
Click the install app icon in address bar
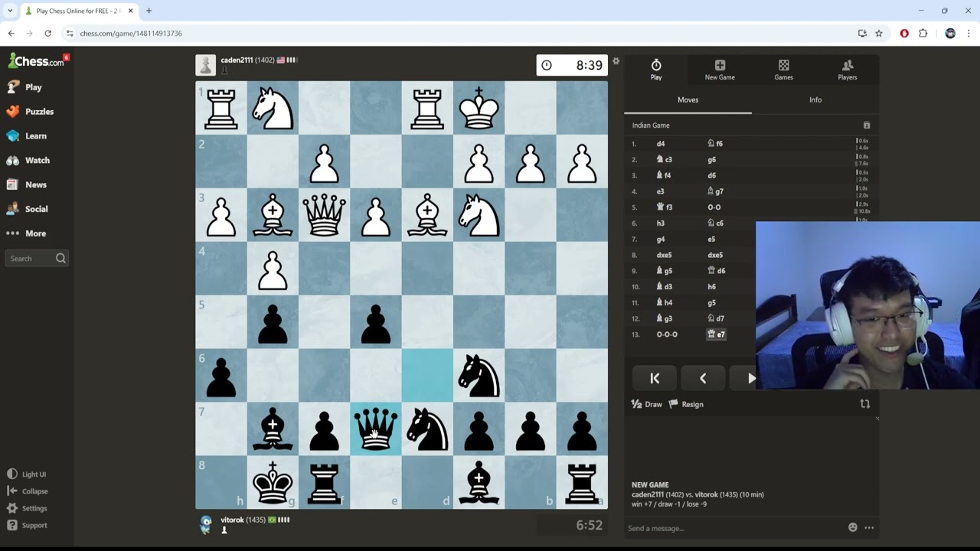click(x=862, y=33)
